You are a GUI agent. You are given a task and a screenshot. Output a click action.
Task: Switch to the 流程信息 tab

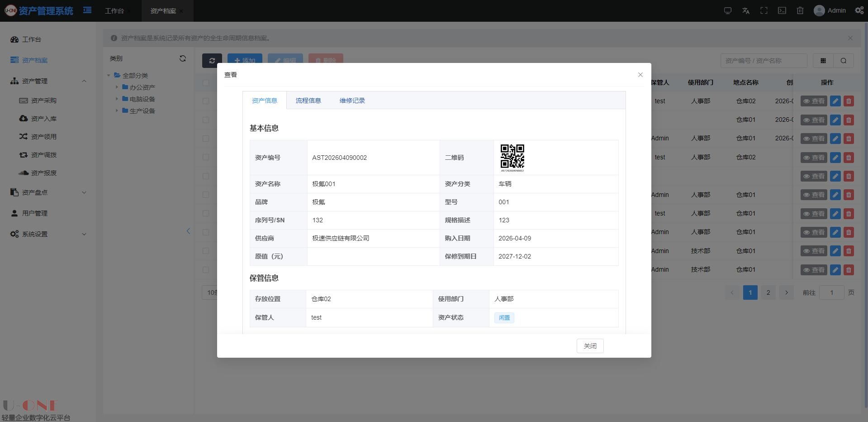[x=308, y=101]
